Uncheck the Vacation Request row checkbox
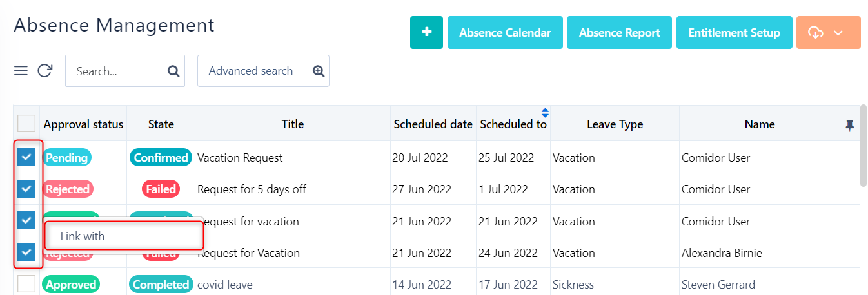The width and height of the screenshot is (868, 295). pos(26,157)
